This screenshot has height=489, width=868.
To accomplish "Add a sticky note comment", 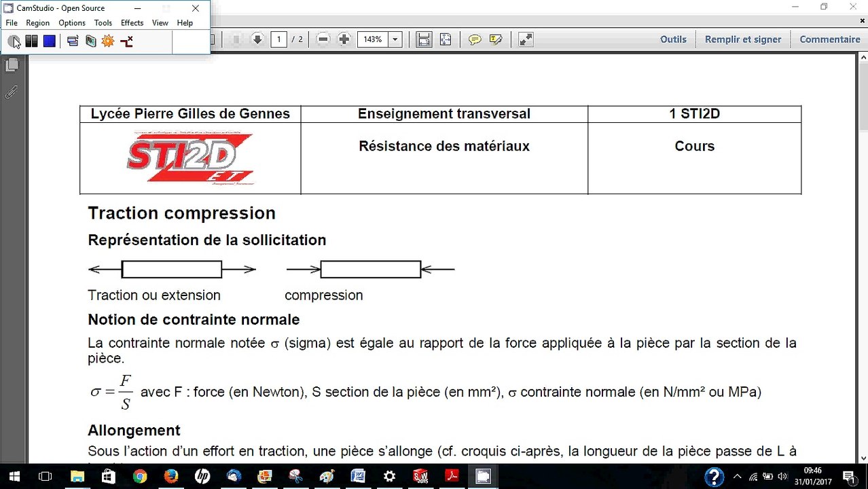I will tap(475, 39).
